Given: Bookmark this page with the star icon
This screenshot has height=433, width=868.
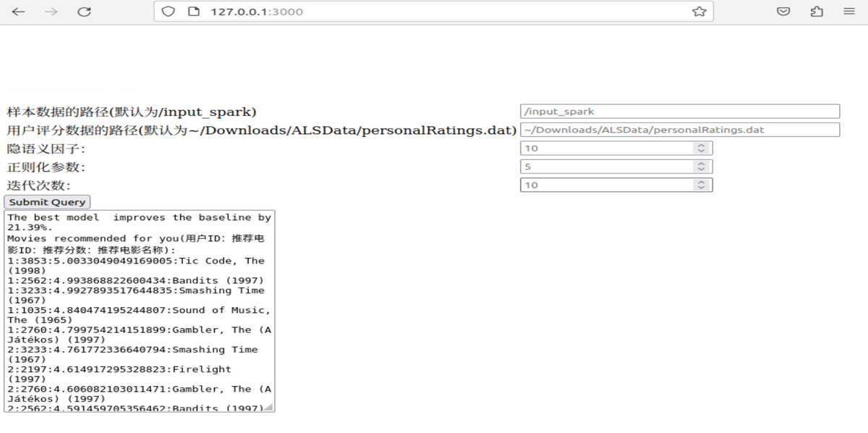Looking at the screenshot, I should tap(699, 12).
